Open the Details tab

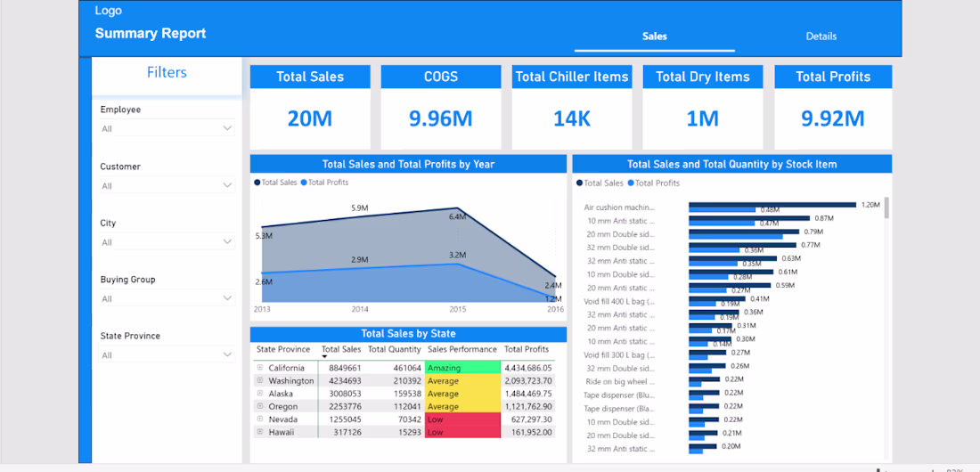tap(821, 37)
